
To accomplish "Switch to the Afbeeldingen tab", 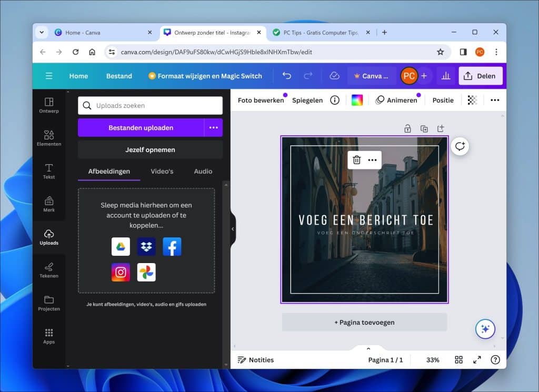I will [x=109, y=171].
